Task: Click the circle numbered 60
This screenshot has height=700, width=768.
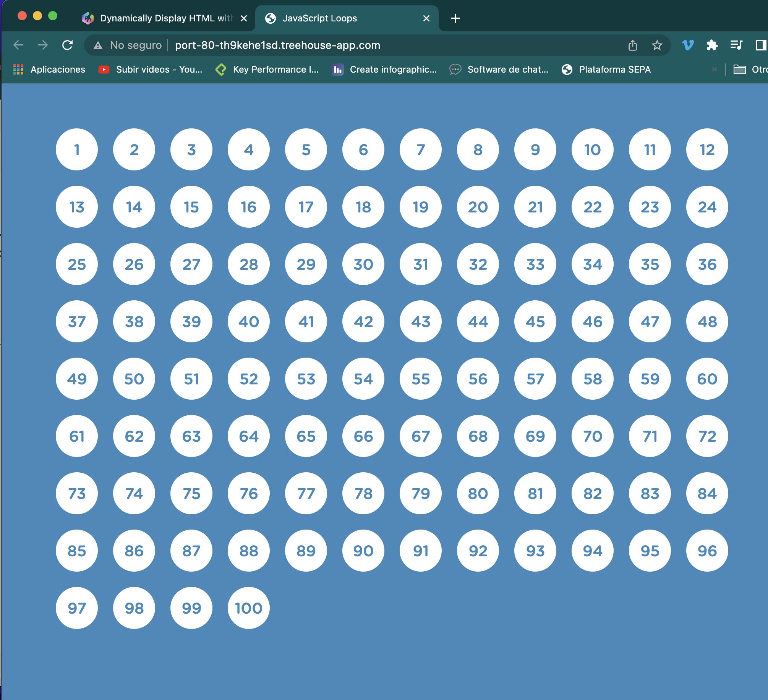Action: click(x=707, y=379)
